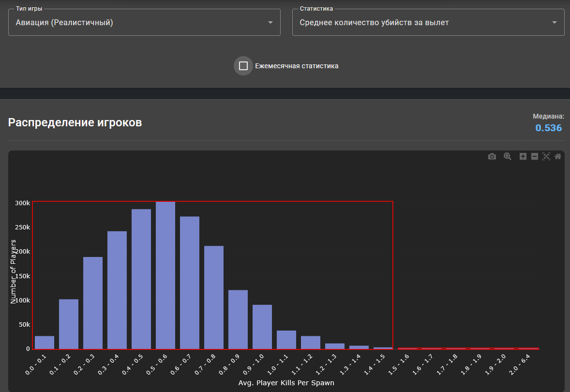The width and height of the screenshot is (570, 392).
Task: Activate the box zoom magnifier tool
Action: click(507, 156)
